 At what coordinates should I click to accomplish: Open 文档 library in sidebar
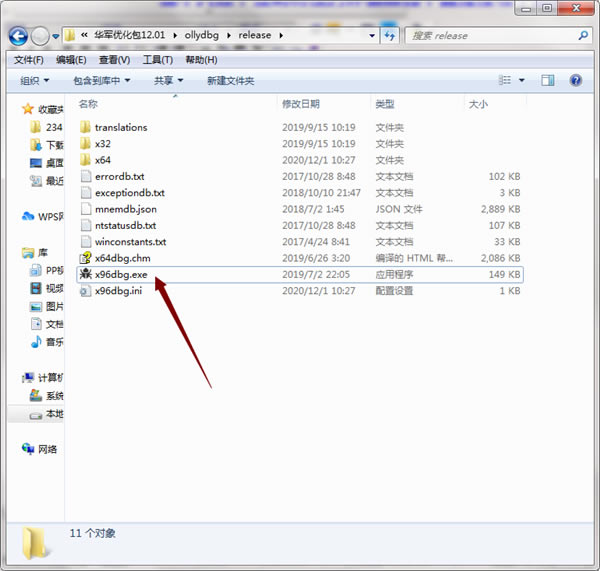(55, 324)
